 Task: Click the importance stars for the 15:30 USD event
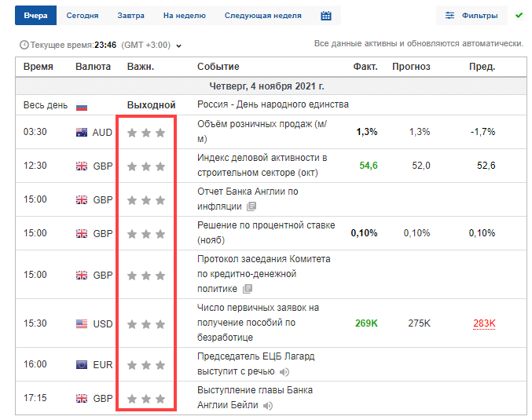[x=146, y=323]
